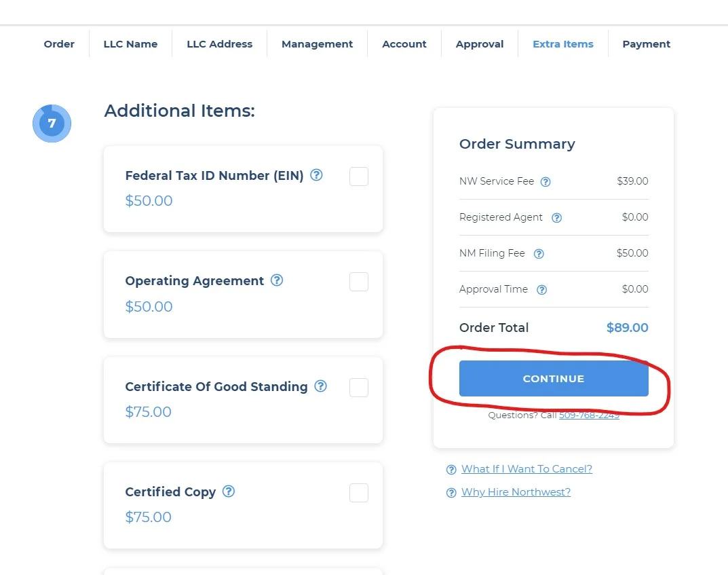The image size is (728, 575).
Task: Click Approval Time help icon
Action: tap(541, 290)
